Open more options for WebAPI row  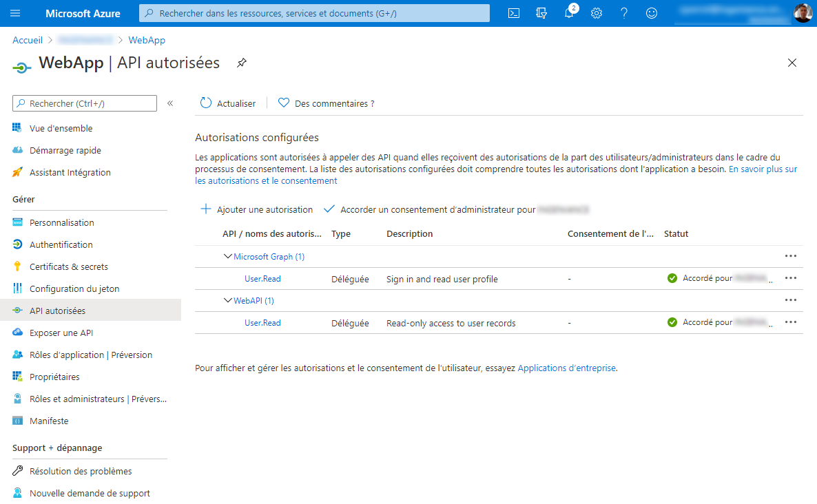coord(790,300)
